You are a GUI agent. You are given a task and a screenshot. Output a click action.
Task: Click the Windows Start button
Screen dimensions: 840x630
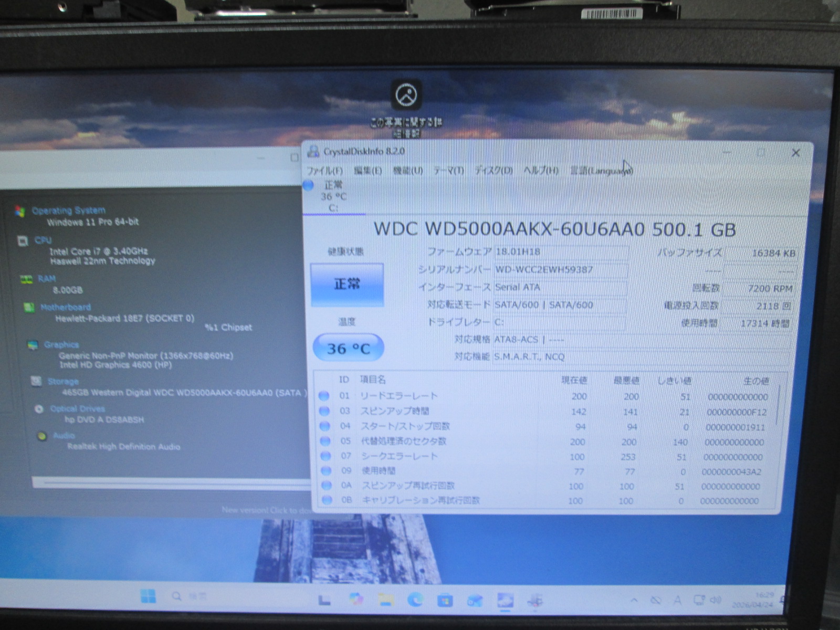tap(148, 596)
